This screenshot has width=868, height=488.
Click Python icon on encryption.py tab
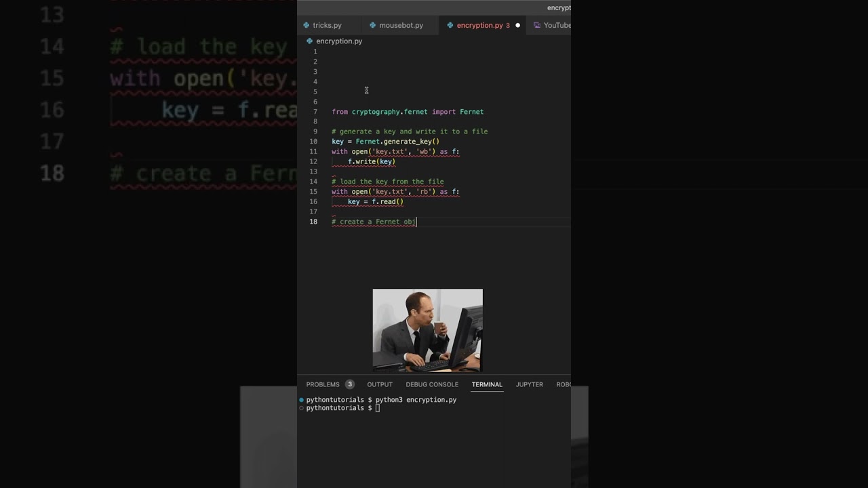[x=450, y=25]
